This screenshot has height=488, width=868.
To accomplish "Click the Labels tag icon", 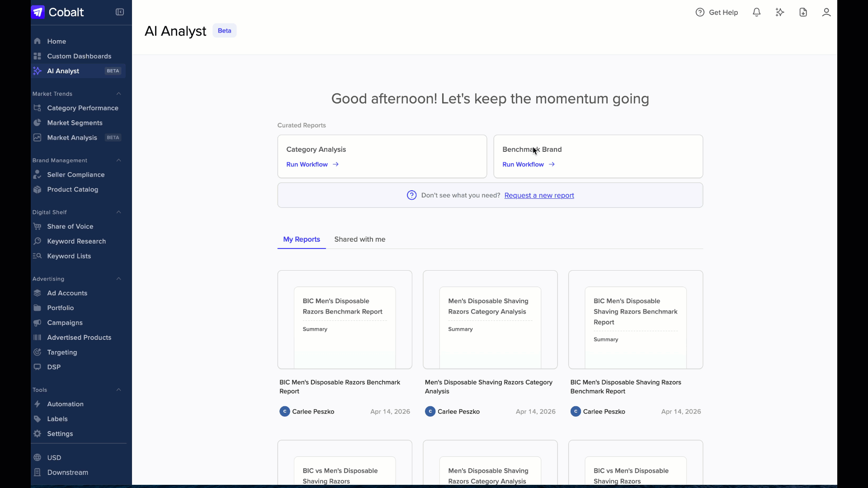I will coord(38,419).
